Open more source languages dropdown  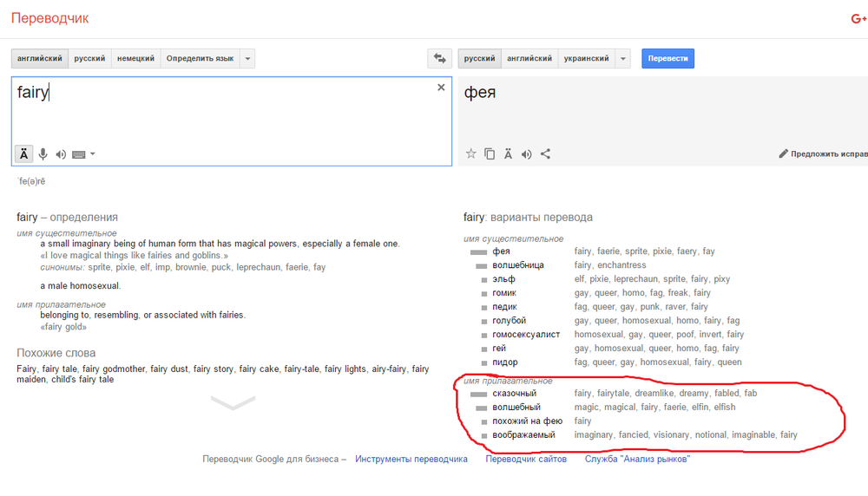point(247,58)
